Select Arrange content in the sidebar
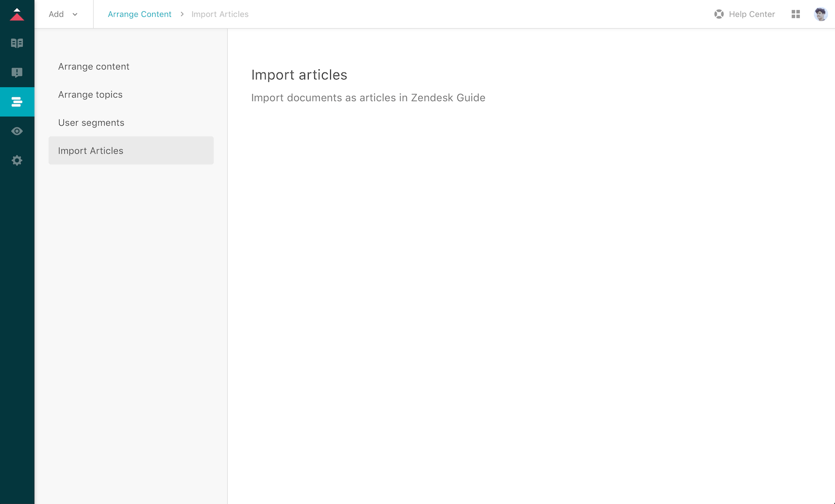 [94, 67]
